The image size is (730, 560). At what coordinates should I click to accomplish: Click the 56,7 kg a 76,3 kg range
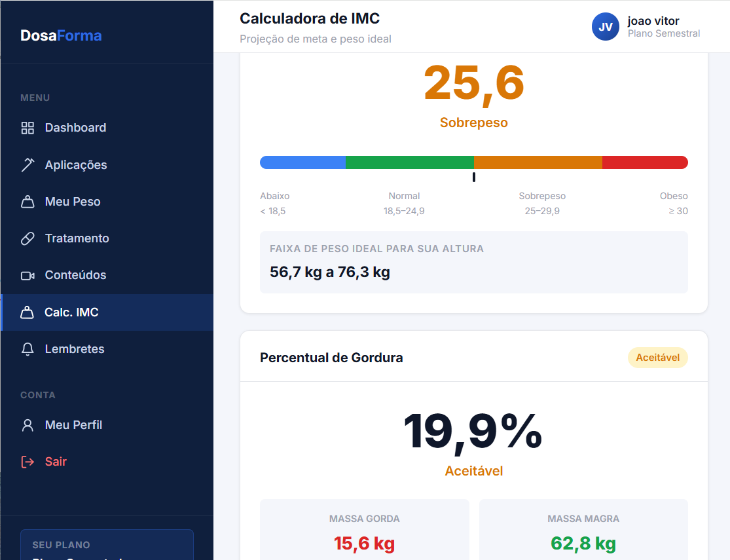(330, 272)
